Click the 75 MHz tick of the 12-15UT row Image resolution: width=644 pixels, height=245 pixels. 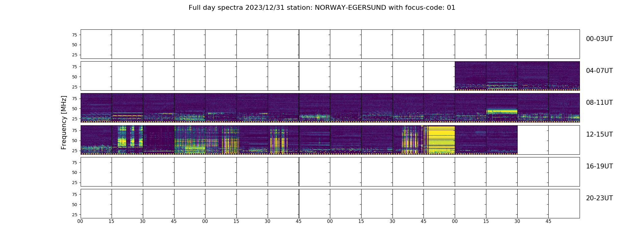(x=75, y=130)
